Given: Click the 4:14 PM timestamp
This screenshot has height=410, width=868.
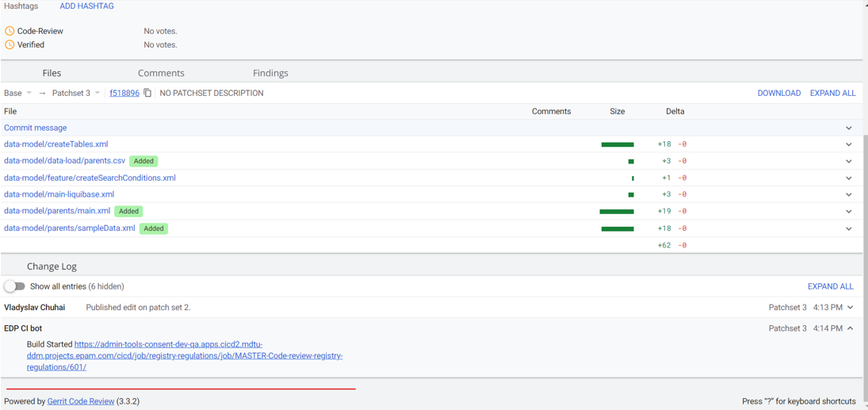Looking at the screenshot, I should (828, 328).
